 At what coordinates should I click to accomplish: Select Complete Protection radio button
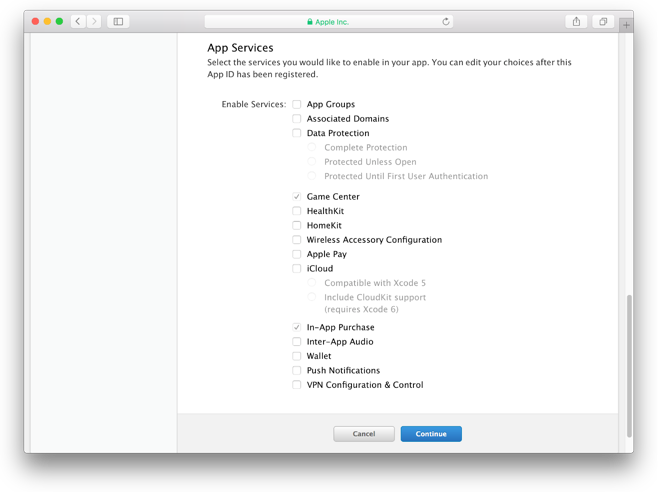tap(312, 147)
